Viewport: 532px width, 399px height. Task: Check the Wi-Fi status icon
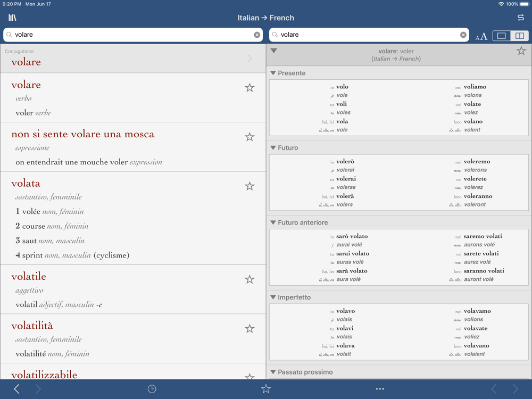[x=501, y=4]
